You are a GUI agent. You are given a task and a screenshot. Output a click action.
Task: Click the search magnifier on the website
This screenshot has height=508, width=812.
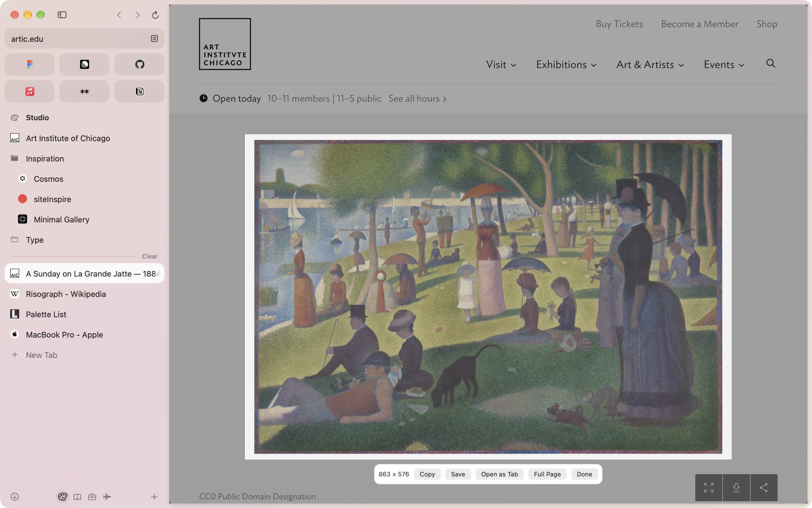770,63
